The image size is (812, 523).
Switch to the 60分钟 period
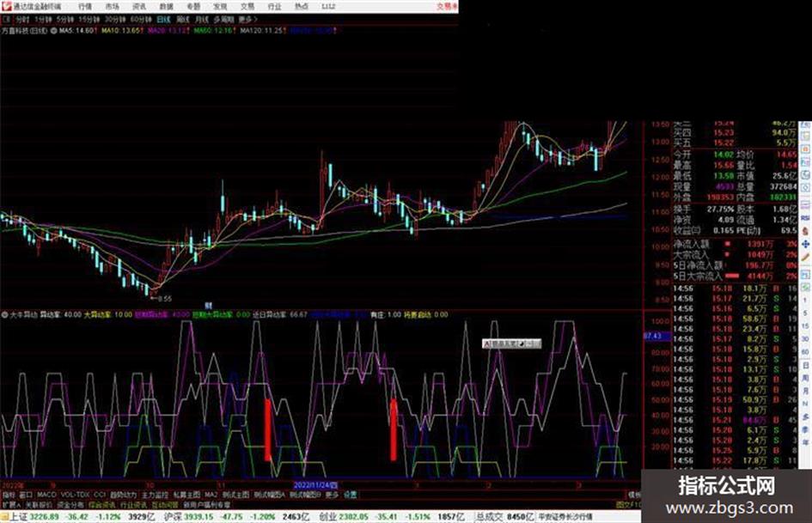click(x=141, y=19)
